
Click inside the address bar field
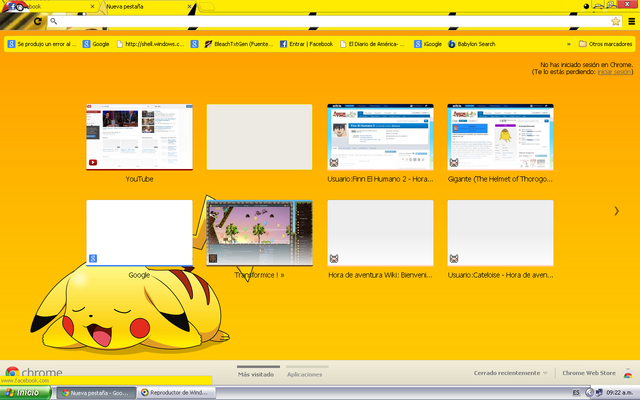click(x=335, y=22)
